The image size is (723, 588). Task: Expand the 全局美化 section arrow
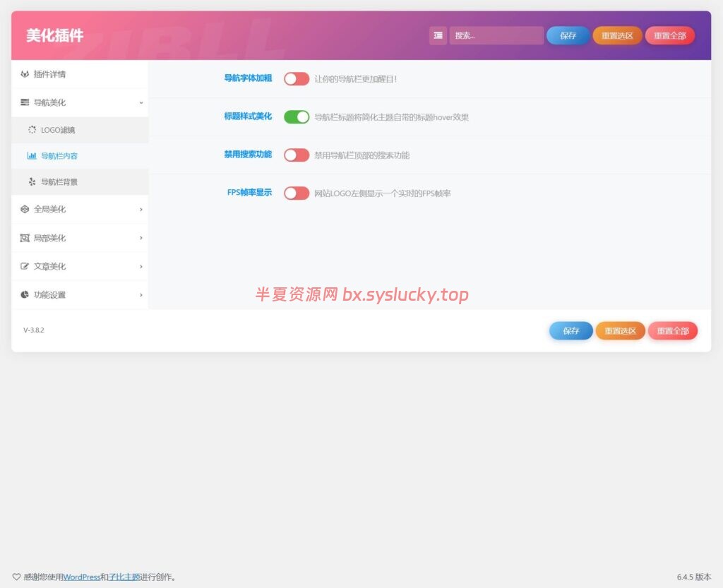coord(141,210)
